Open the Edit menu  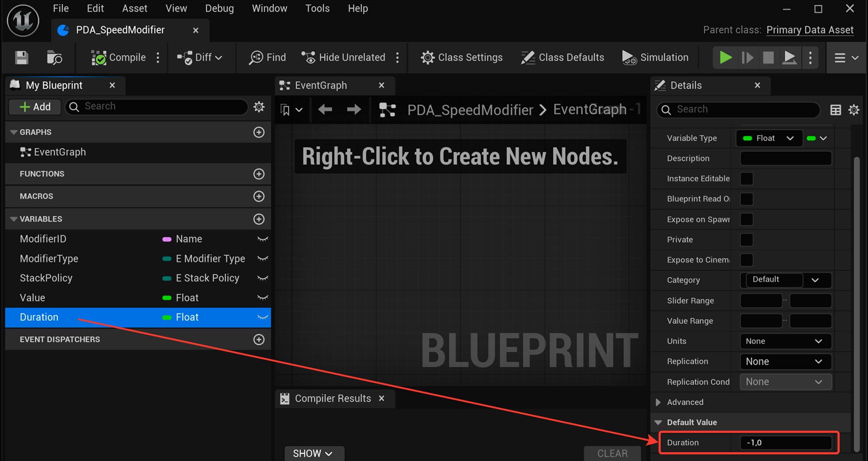click(95, 8)
